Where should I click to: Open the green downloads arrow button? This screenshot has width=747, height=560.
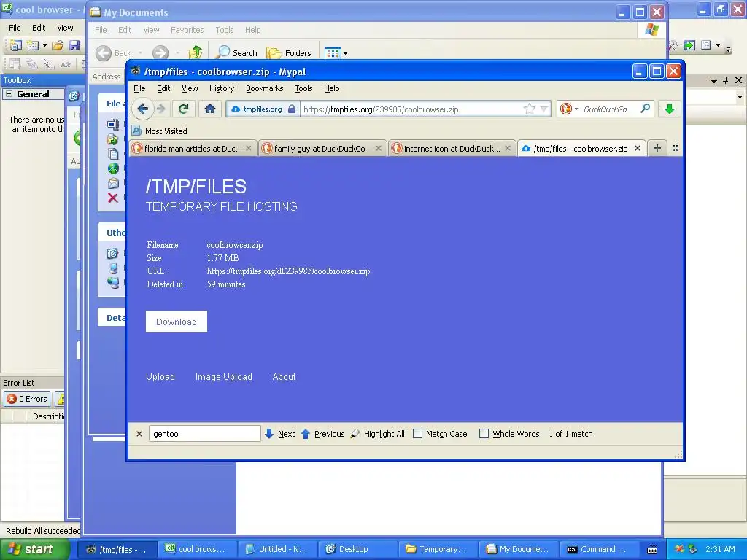coord(670,109)
